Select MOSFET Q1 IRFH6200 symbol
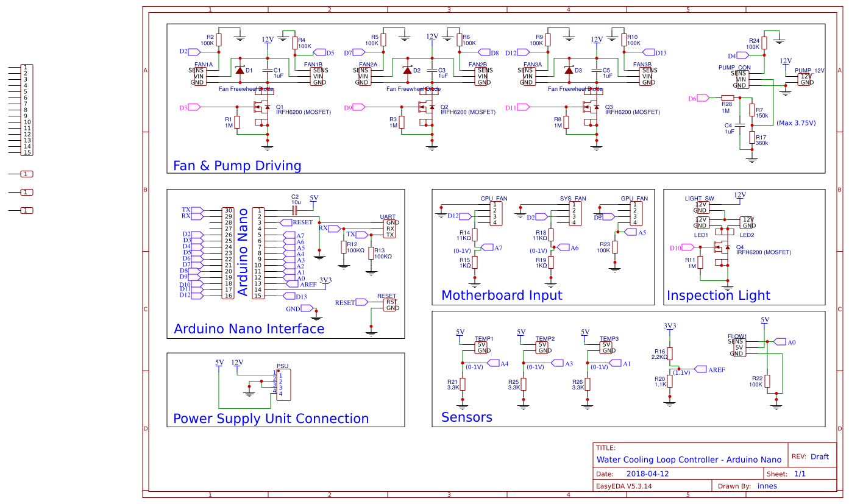This screenshot has width=849, height=504. tap(262, 108)
